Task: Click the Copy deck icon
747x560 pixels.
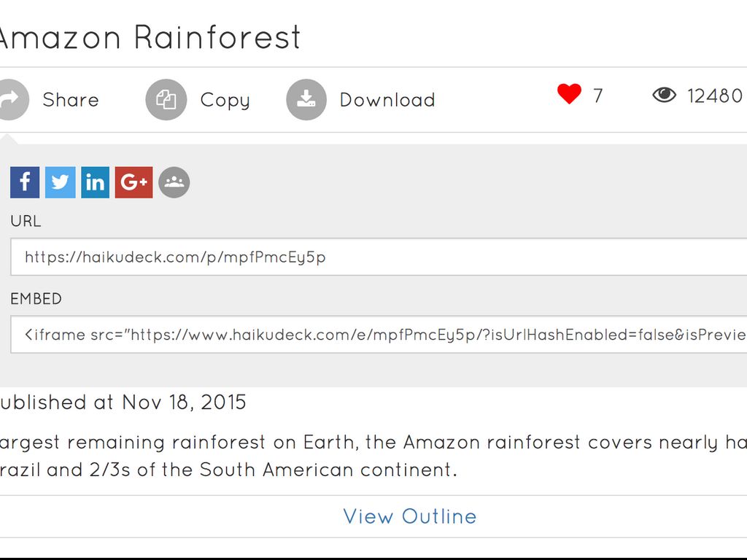Action: coord(166,99)
